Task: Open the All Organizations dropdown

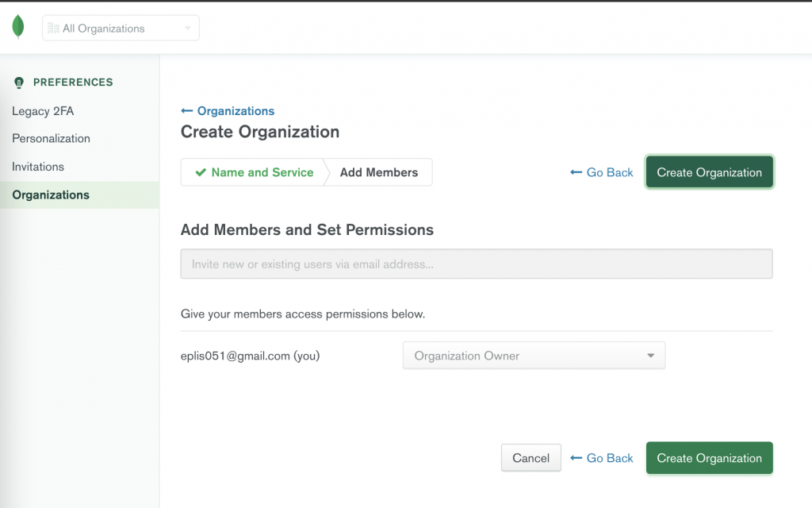Action: [x=121, y=29]
